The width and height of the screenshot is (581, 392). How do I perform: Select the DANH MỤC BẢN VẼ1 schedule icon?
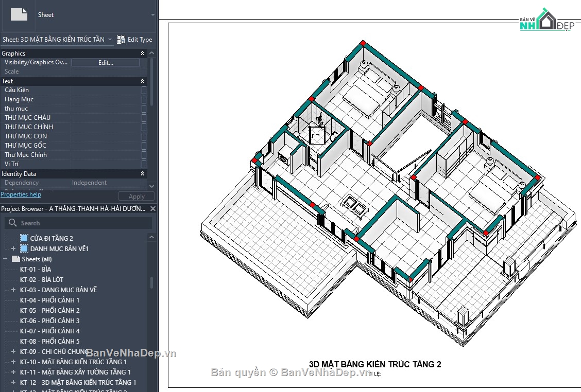24,248
